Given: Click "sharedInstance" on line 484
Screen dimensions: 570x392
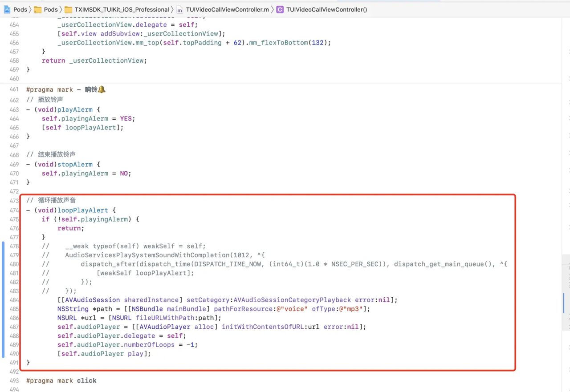Looking at the screenshot, I should tap(151, 300).
